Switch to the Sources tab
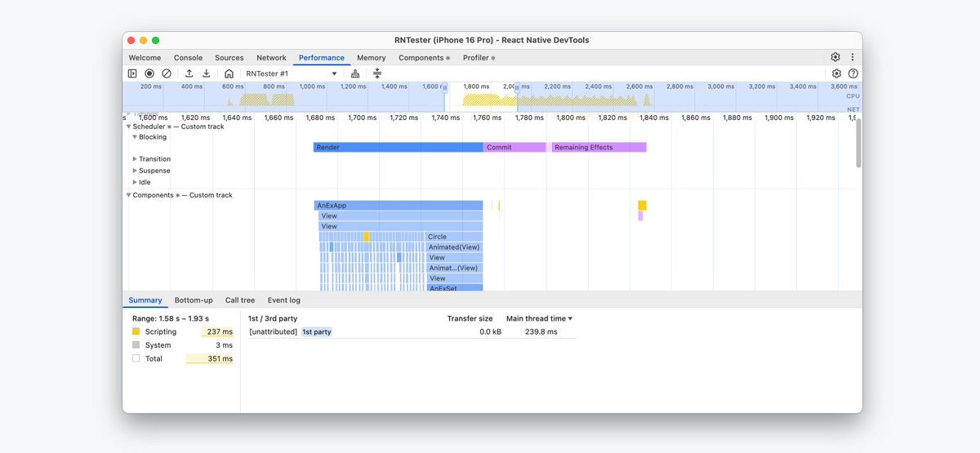This screenshot has height=453, width=980. [229, 58]
